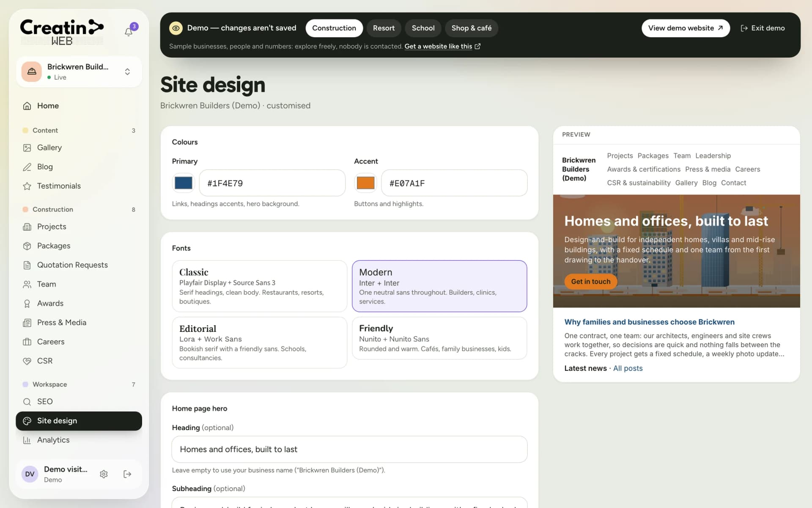Select the Friendly font pairing
Screen dimensions: 812x508
pos(439,338)
